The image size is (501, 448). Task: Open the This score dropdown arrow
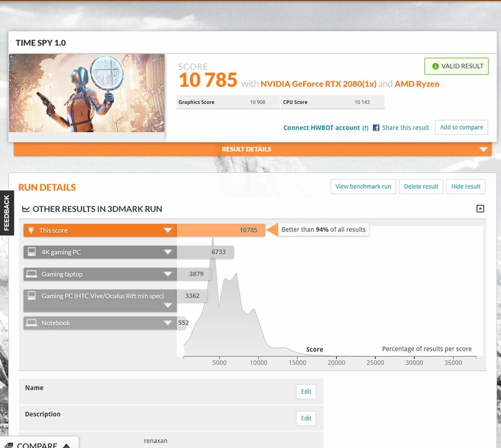[x=168, y=230]
